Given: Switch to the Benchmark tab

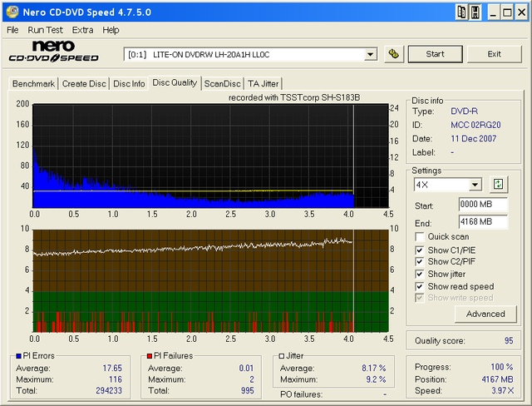Looking at the screenshot, I should (x=33, y=83).
